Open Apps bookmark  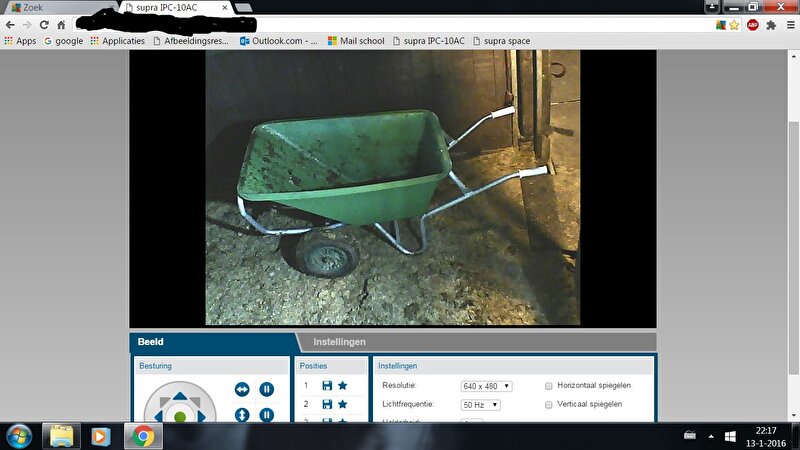pyautogui.click(x=20, y=41)
